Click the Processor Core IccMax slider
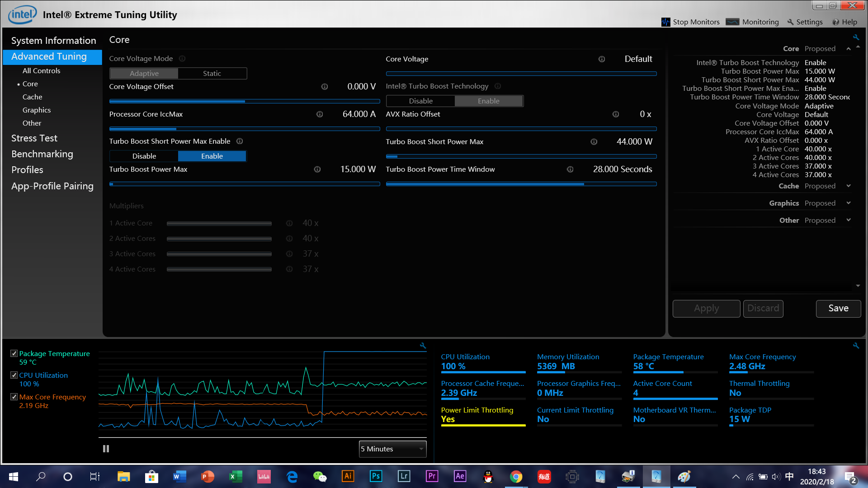Screen dimensions: 868x488 pyautogui.click(x=245, y=129)
